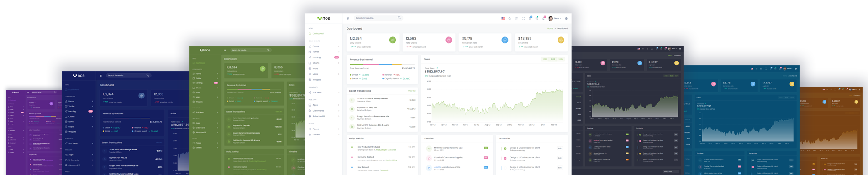Click the noa logo in the white dashboard
868x175 pixels.
coord(324,18)
